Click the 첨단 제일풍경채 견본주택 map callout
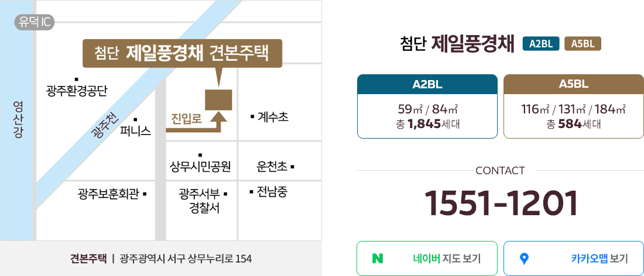This screenshot has height=276, width=644. pyautogui.click(x=182, y=53)
